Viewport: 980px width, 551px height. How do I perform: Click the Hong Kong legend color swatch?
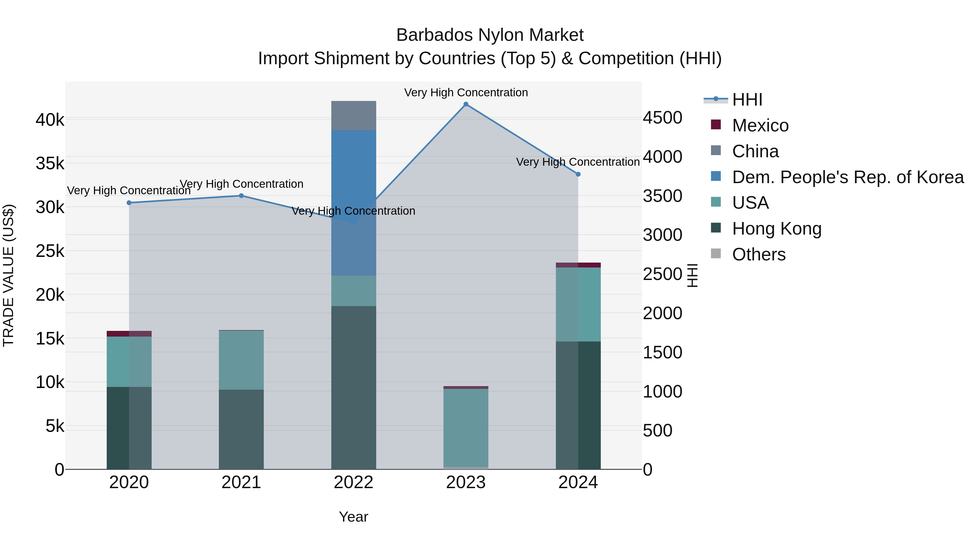point(716,227)
